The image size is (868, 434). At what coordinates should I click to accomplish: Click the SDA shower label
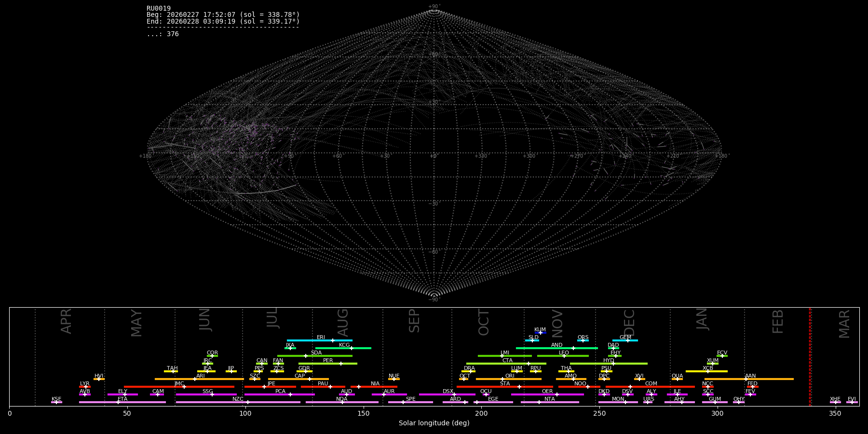click(316, 353)
